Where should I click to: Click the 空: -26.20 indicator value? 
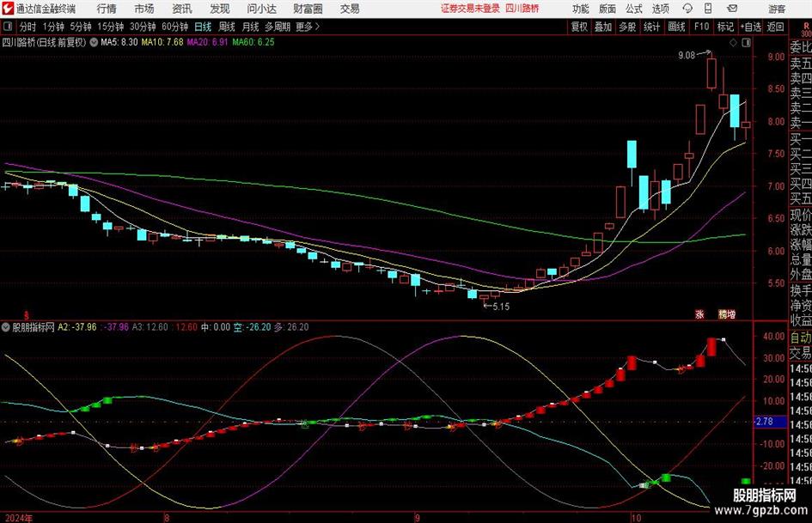[x=253, y=327]
